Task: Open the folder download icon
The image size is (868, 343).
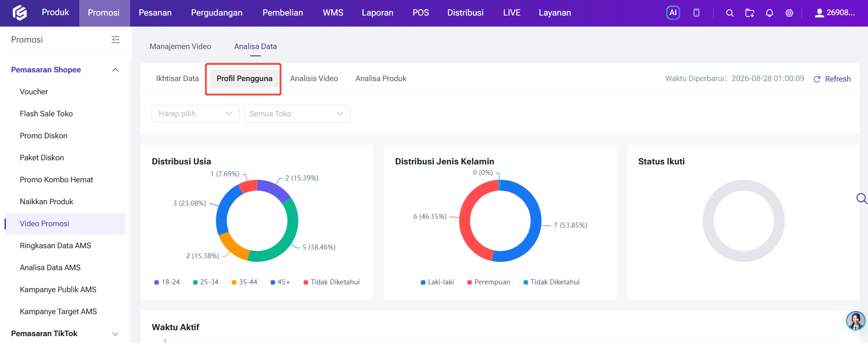Action: point(750,13)
